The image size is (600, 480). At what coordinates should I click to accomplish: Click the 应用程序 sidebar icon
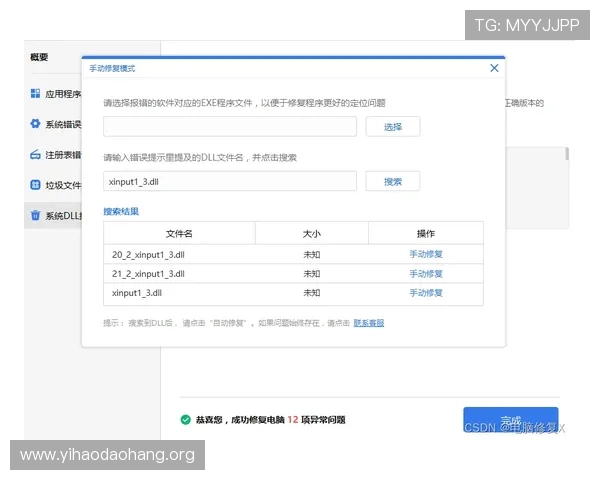click(x=35, y=93)
